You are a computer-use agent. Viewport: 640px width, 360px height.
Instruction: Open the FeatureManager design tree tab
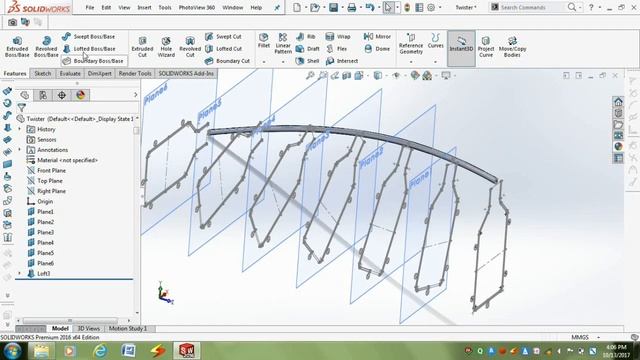click(x=25, y=95)
